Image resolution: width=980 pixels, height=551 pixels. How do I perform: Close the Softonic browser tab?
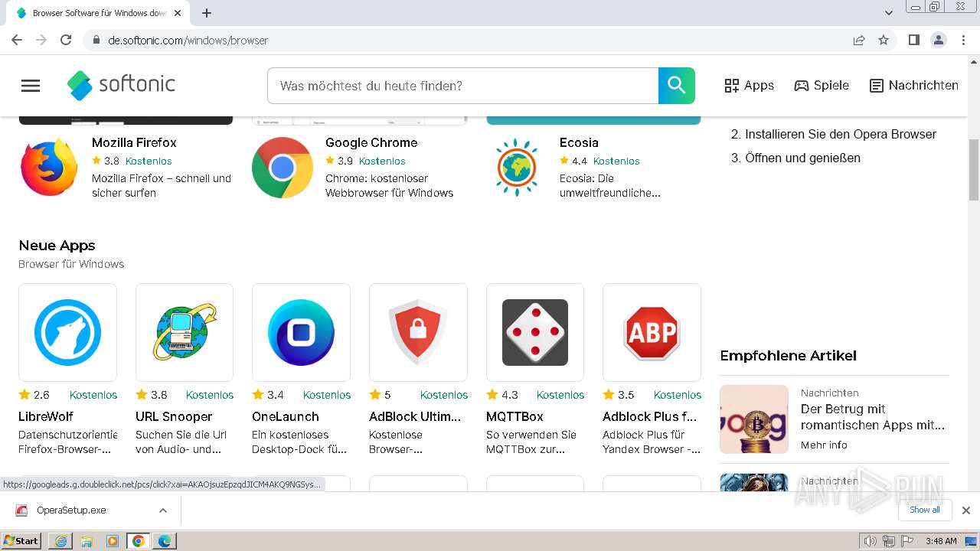[178, 13]
